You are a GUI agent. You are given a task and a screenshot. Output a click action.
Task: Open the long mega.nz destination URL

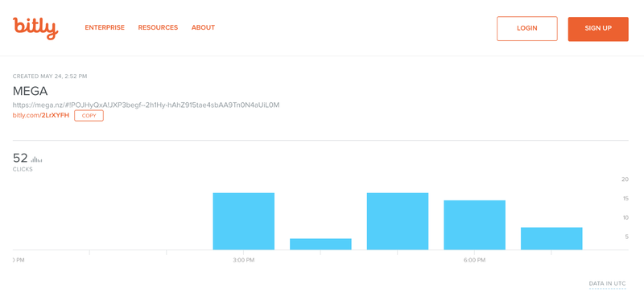146,105
